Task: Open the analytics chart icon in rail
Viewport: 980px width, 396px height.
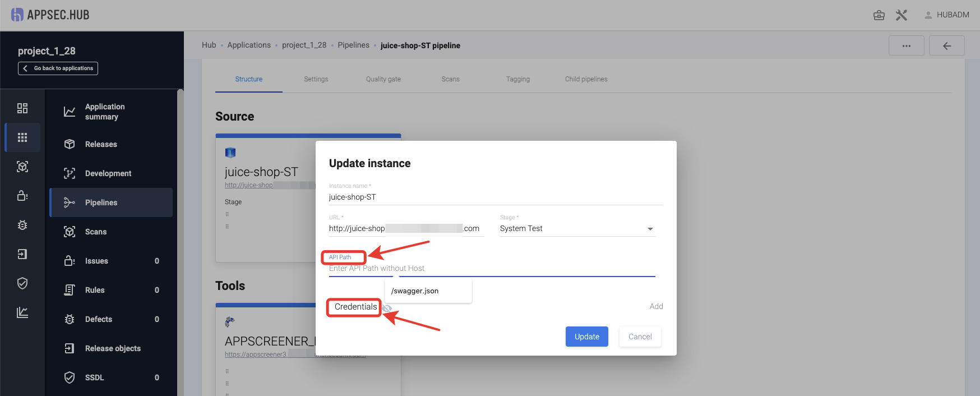Action: tap(22, 312)
